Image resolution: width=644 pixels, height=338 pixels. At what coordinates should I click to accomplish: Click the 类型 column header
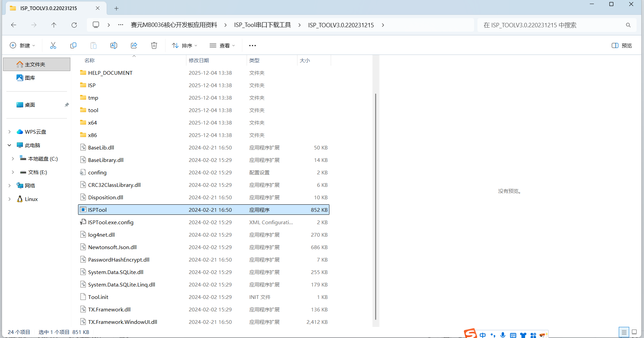(254, 60)
